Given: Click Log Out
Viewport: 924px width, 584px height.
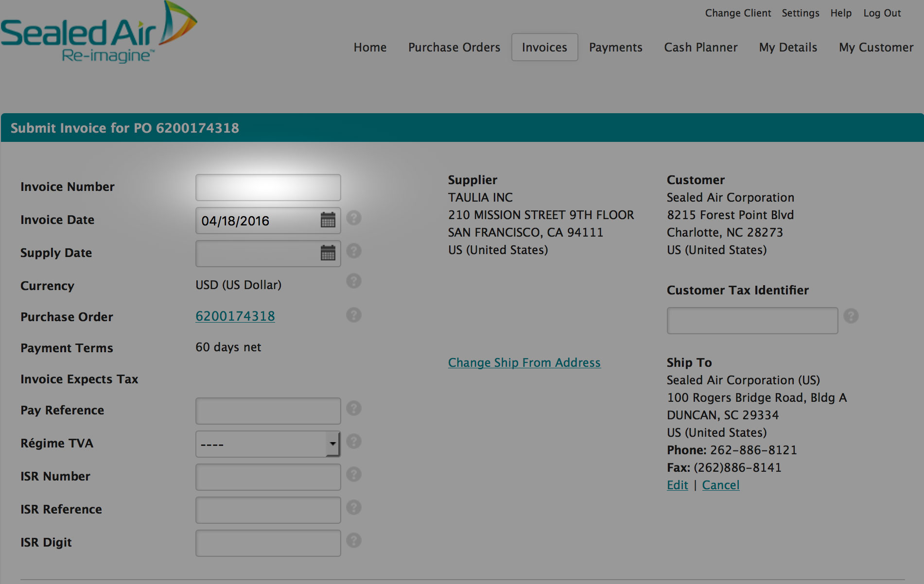Looking at the screenshot, I should 882,13.
